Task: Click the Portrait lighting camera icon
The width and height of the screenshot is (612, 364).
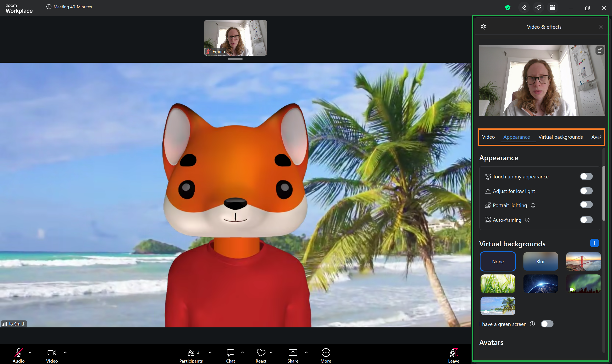Action: [488, 205]
